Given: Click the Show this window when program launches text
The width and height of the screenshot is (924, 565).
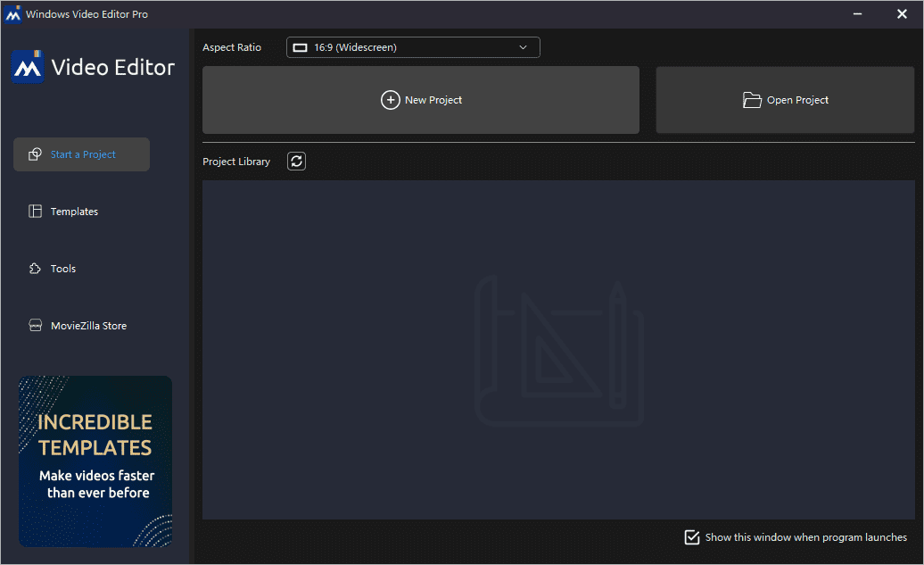Looking at the screenshot, I should [x=806, y=537].
